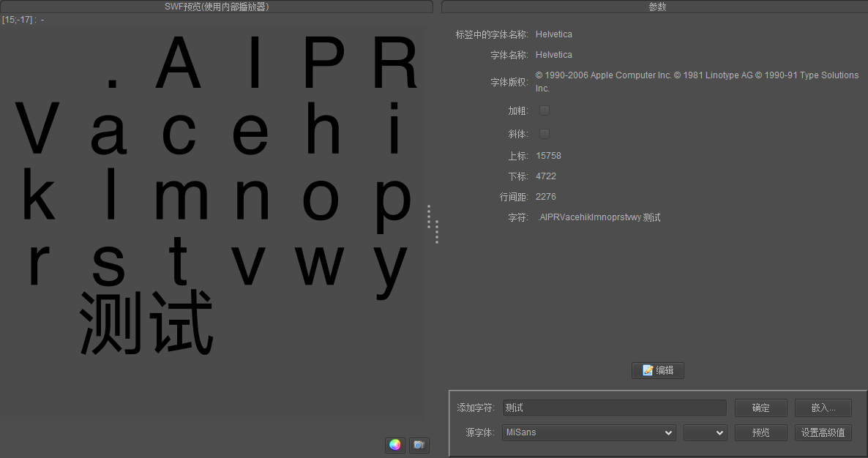Click the 行间距 value 2276

[x=546, y=197]
